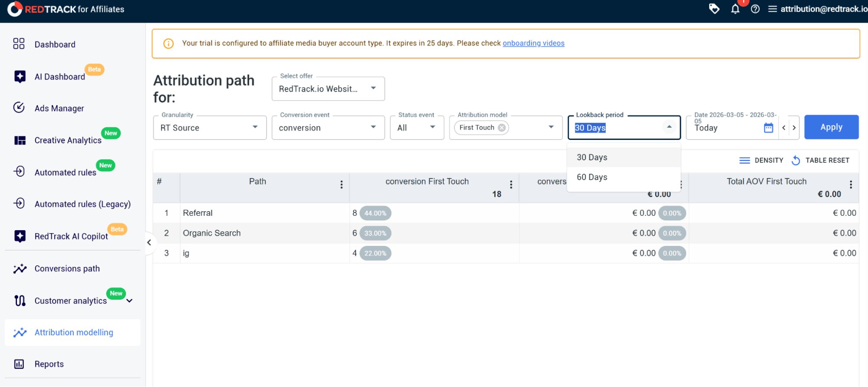Click the RedTrack AI Copilot icon
The width and height of the screenshot is (868, 387).
click(x=20, y=236)
